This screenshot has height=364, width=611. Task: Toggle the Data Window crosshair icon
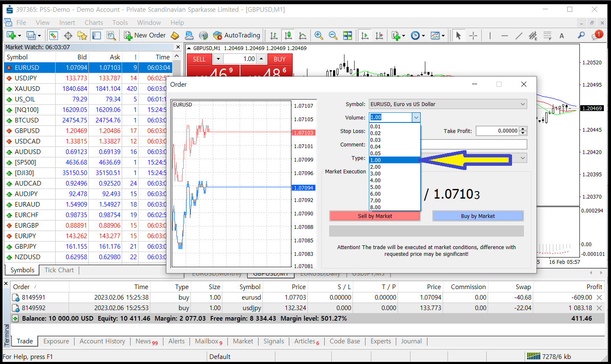click(68, 36)
